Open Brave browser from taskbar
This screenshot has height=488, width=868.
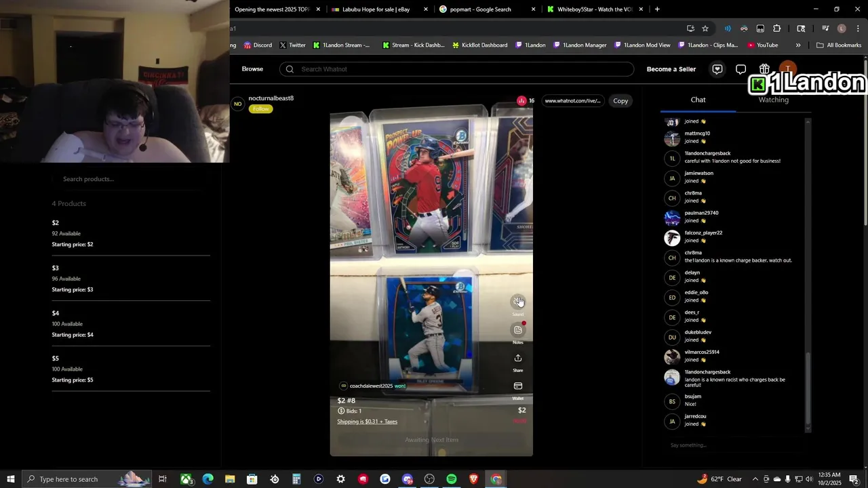474,479
